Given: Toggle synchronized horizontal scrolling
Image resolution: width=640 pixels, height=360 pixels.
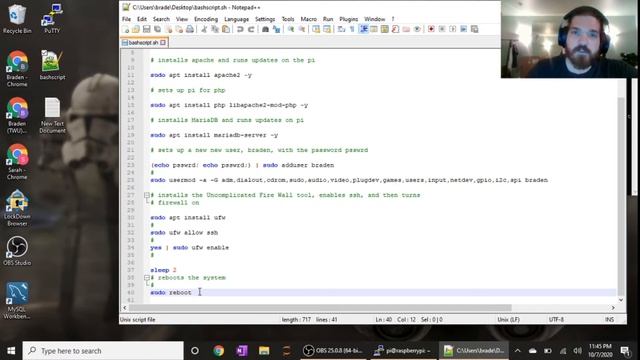Looking at the screenshot, I should [327, 29].
